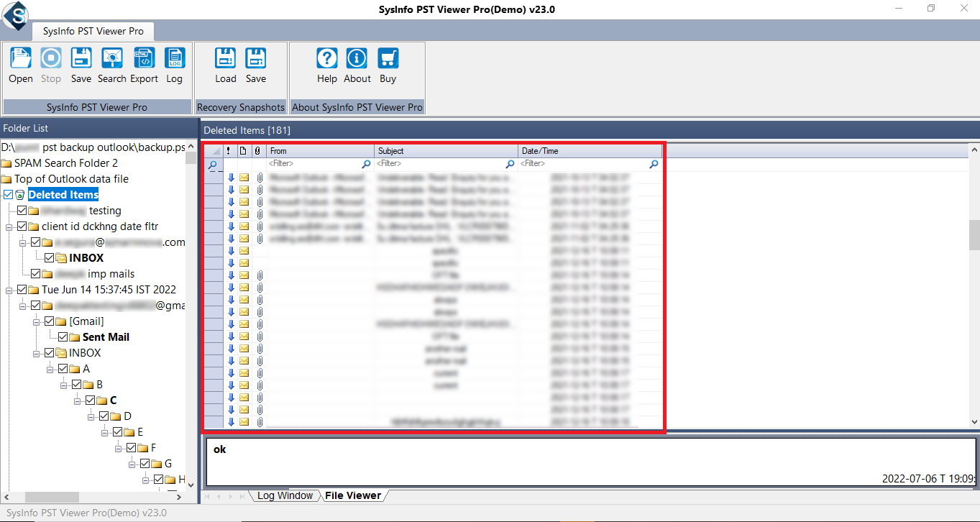Sort emails by the Subject column header
Image resolution: width=980 pixels, height=522 pixels.
coord(447,151)
